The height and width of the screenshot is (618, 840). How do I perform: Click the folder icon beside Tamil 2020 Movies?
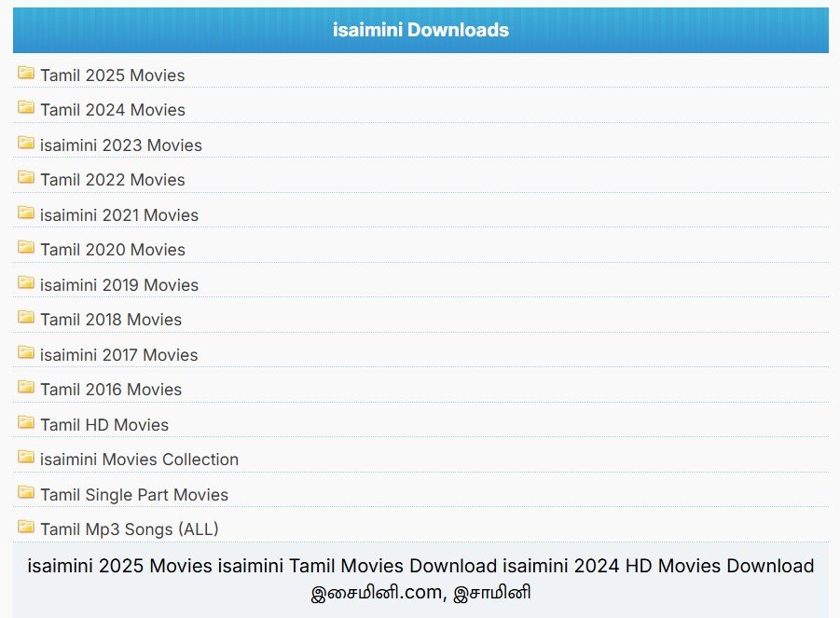[26, 247]
